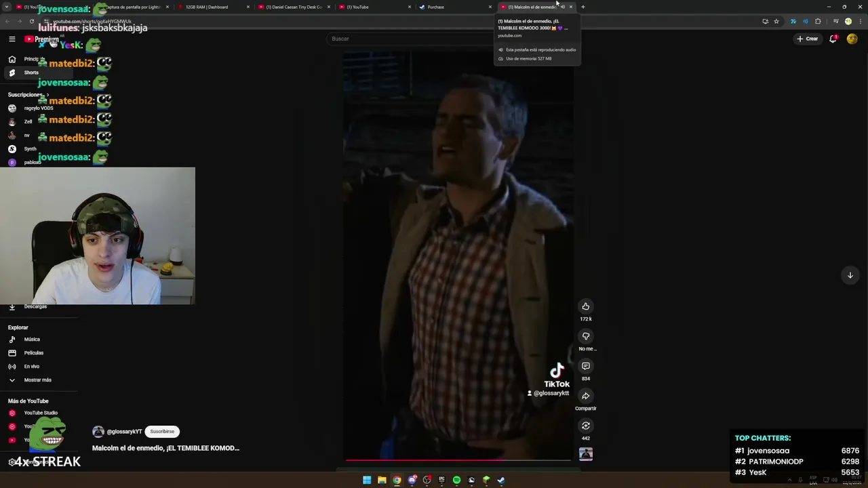This screenshot has width=868, height=488.
Task: Open the browser extensions puzzle icon
Action: point(818,21)
